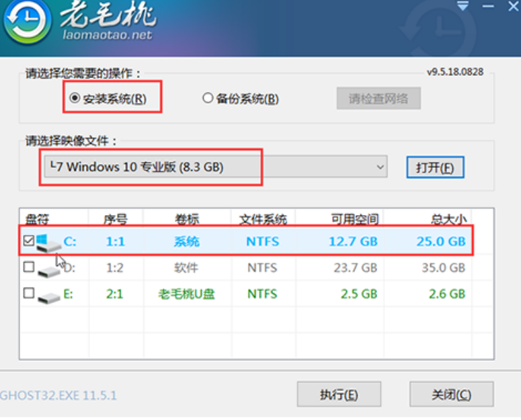
Task: Click the 系统 volume label cell
Action: [x=187, y=241]
